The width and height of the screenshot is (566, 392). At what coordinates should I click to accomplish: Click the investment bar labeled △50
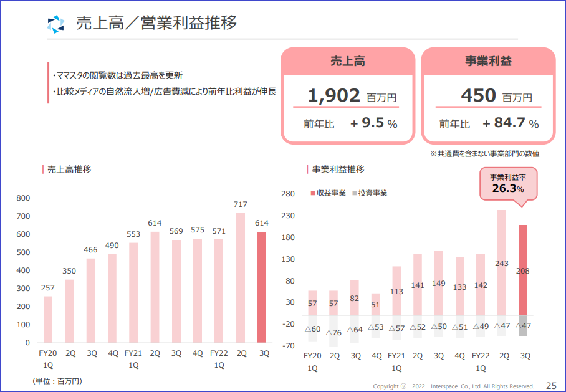click(439, 327)
